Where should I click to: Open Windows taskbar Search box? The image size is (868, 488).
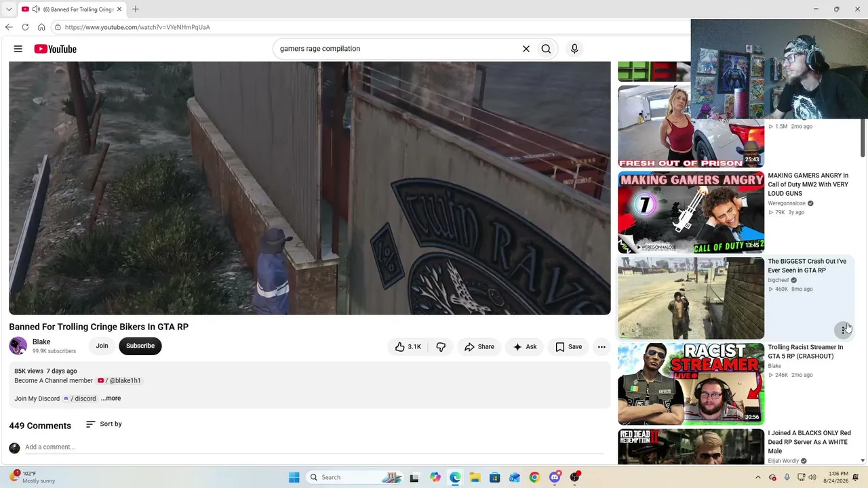point(354,477)
